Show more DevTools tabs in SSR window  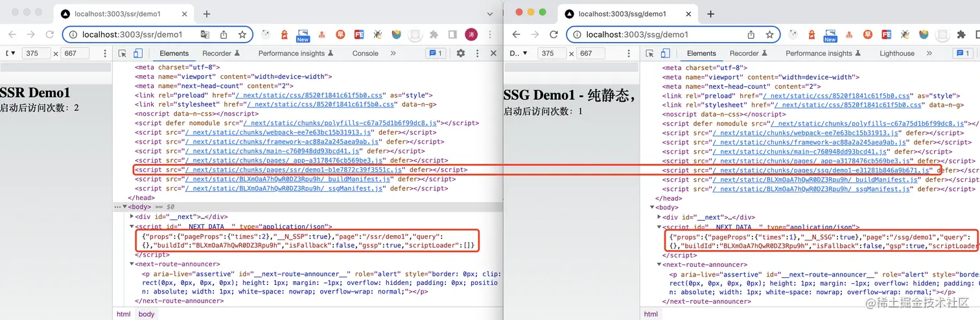coord(393,54)
